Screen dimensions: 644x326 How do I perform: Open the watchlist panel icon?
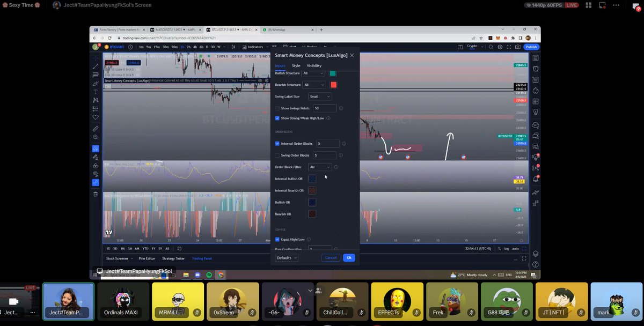tap(536, 57)
